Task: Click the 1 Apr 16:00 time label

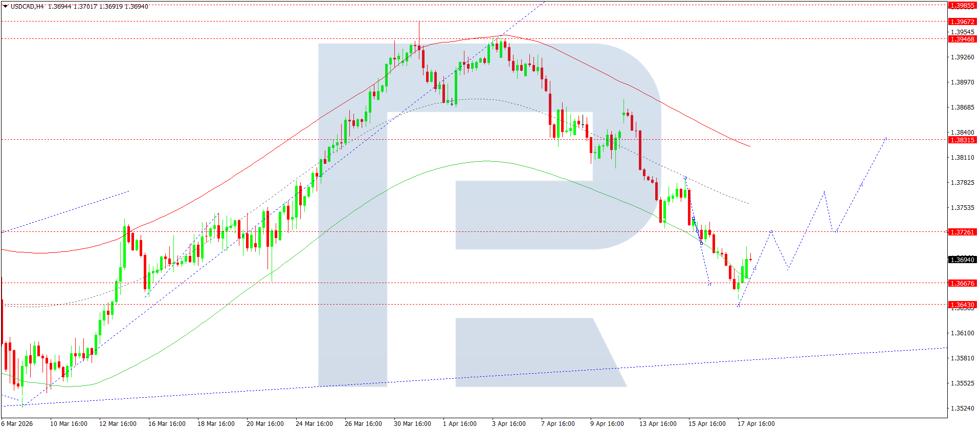Action: coord(460,424)
